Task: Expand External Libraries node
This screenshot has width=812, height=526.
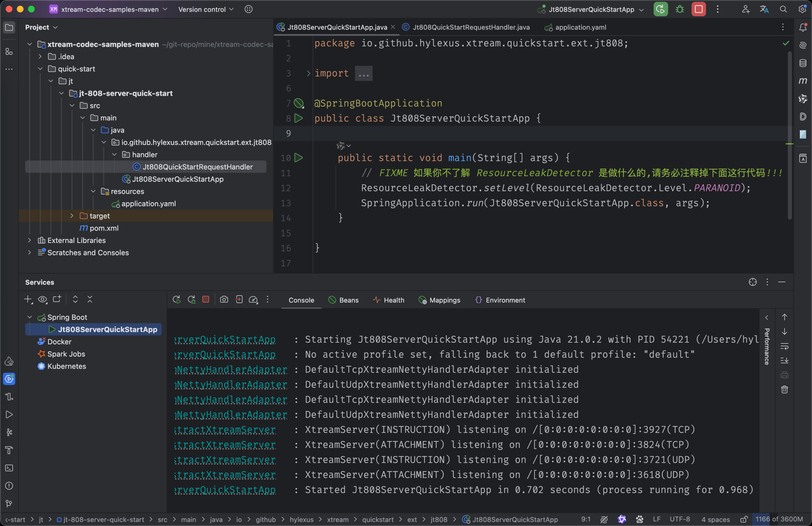Action: tap(30, 240)
